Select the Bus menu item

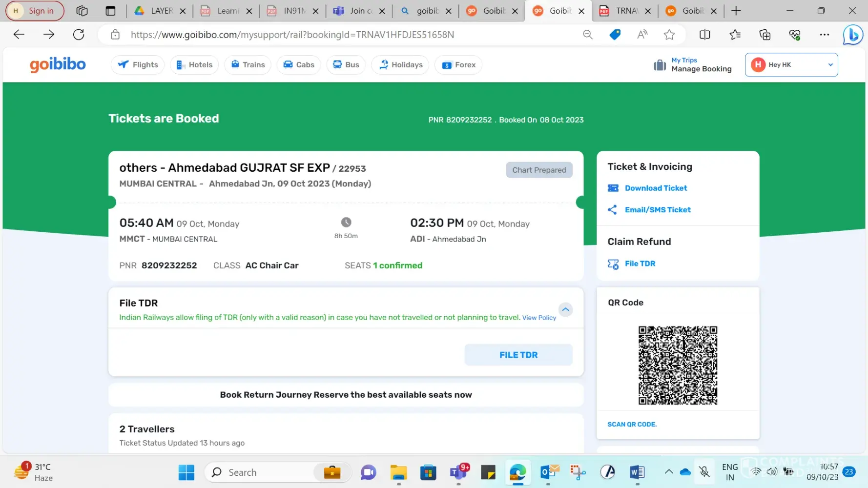[346, 65]
